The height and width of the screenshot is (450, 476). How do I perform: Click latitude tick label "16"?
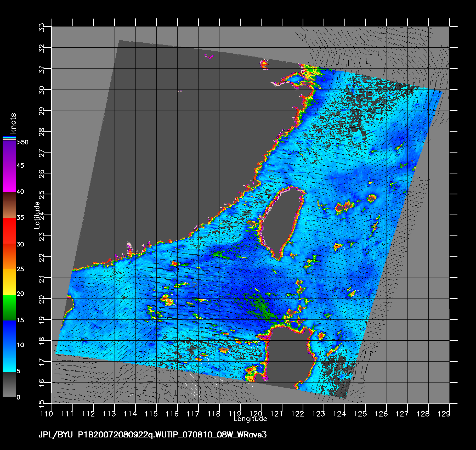42,383
